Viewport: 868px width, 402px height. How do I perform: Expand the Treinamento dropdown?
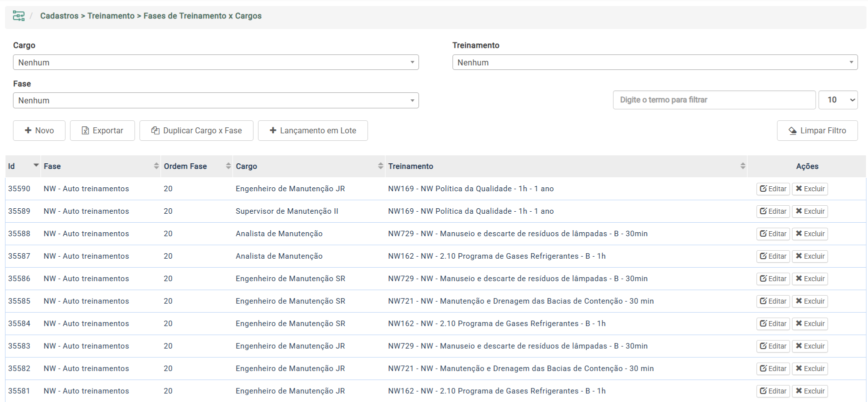click(x=654, y=62)
